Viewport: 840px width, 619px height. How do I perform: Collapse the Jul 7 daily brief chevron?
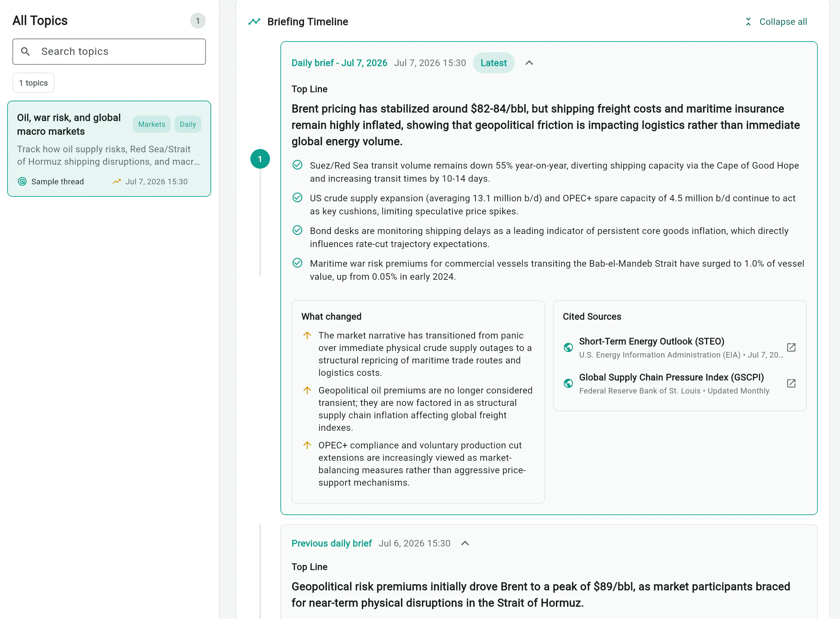coord(529,63)
